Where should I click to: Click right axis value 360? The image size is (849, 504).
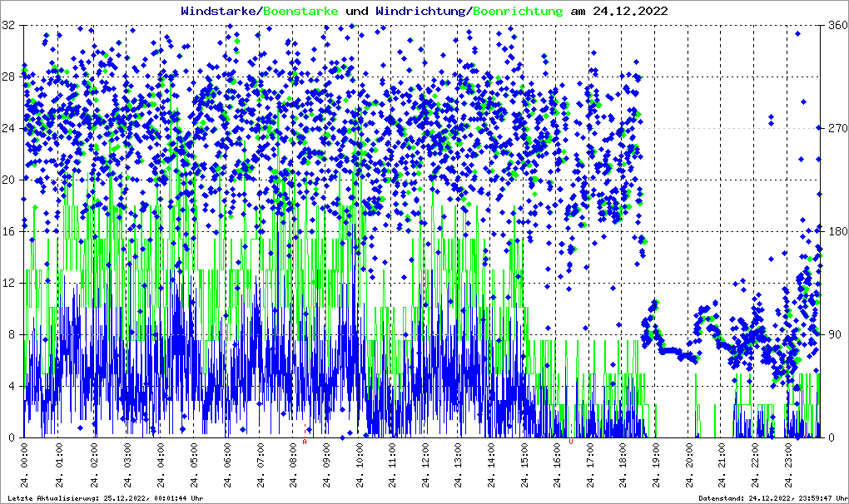838,26
